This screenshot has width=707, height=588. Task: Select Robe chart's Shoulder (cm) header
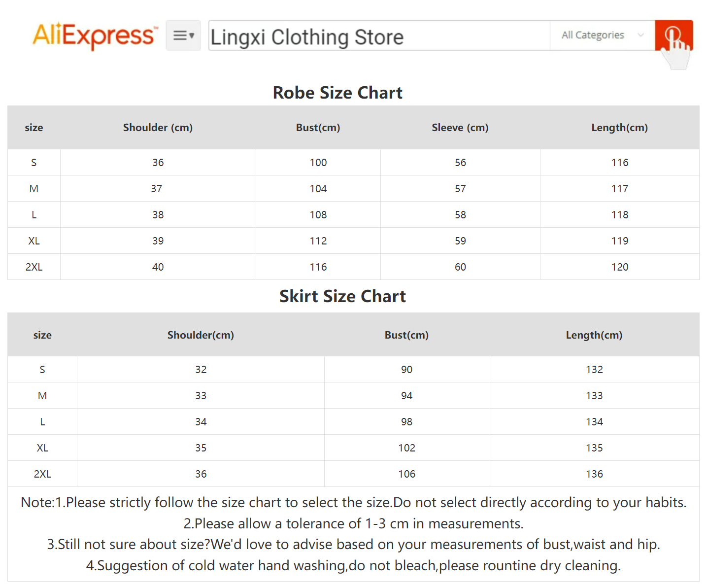158,128
